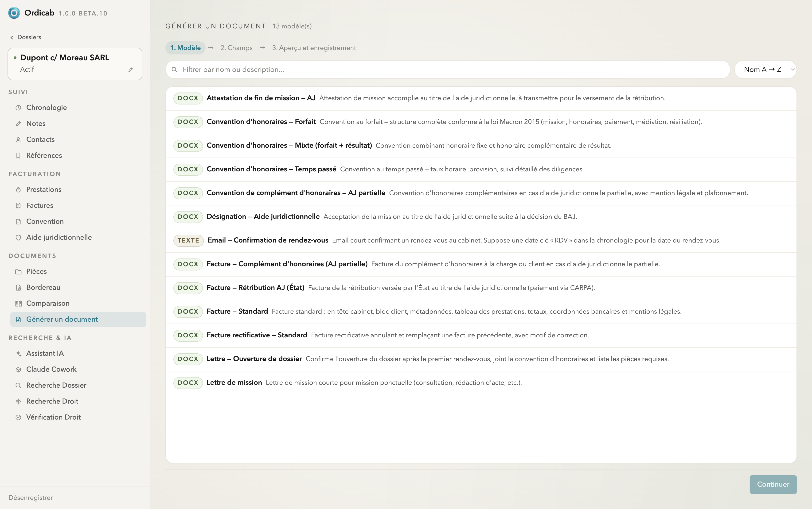Select Email – Confirmation de rendez-vous template

coord(481,241)
